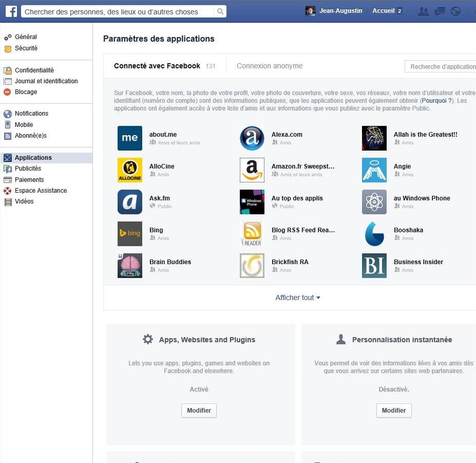Focus the Facebook search field

119,11
